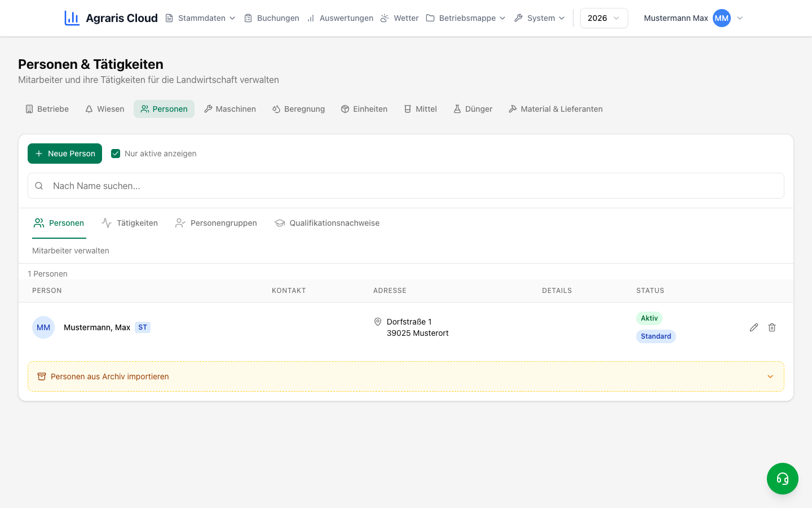Viewport: 812px width, 508px height.
Task: Select the Personen tab in the category bar
Action: [x=164, y=109]
